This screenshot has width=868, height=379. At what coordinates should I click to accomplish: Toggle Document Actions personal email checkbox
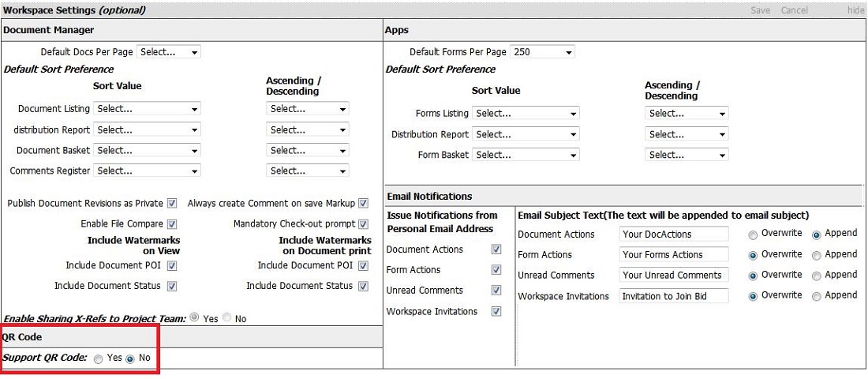[496, 250]
